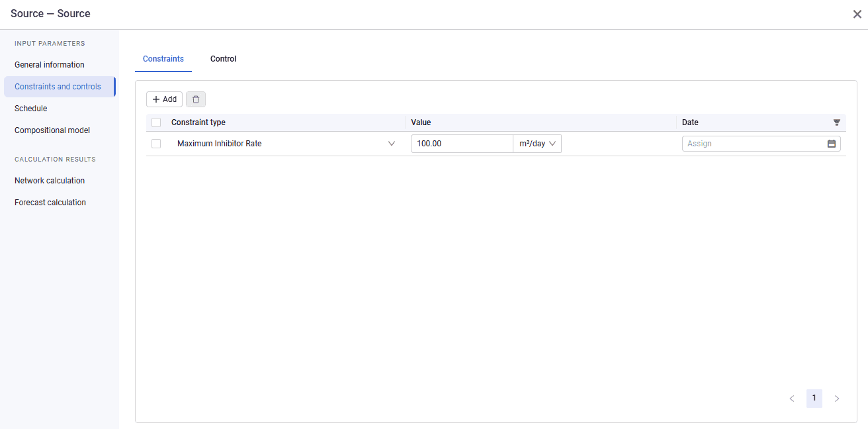This screenshot has width=868, height=429.
Task: Close the Source dialog
Action: click(857, 14)
